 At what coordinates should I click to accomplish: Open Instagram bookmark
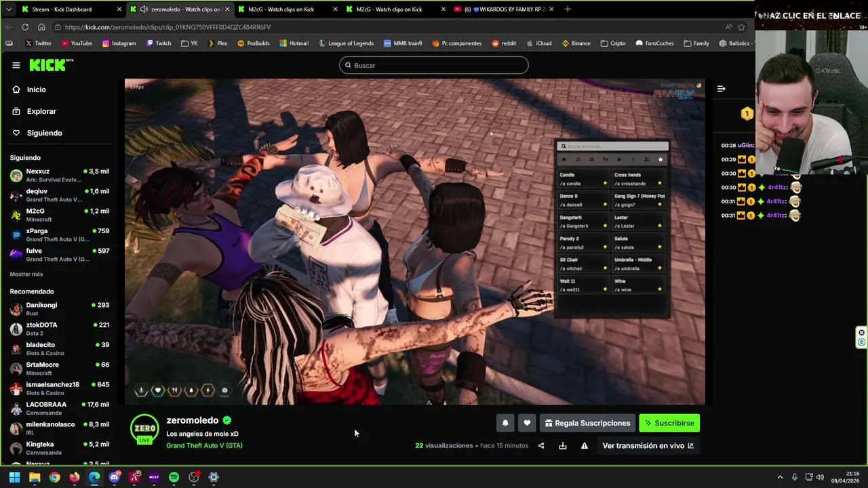[x=119, y=43]
